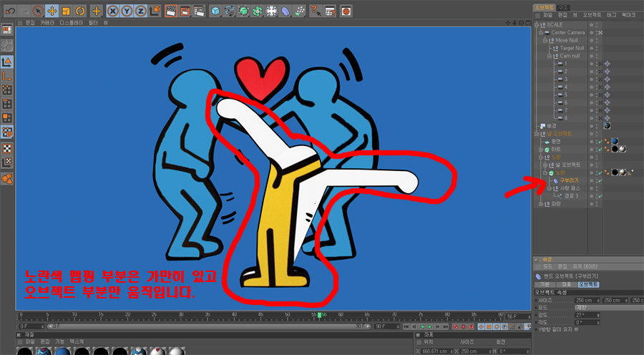Activate the Move tool in top toolbar
Viewport: 644px width, 355px height.
tap(52, 11)
